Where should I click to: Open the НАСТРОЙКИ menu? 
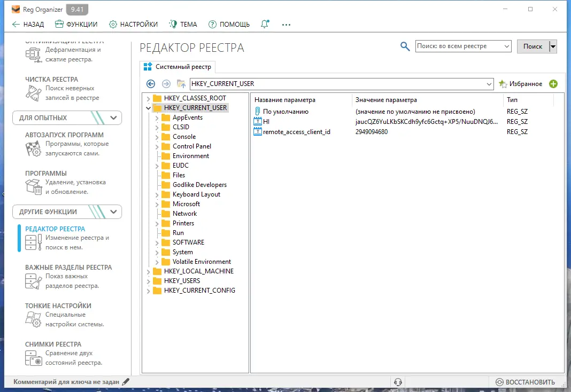[133, 25]
